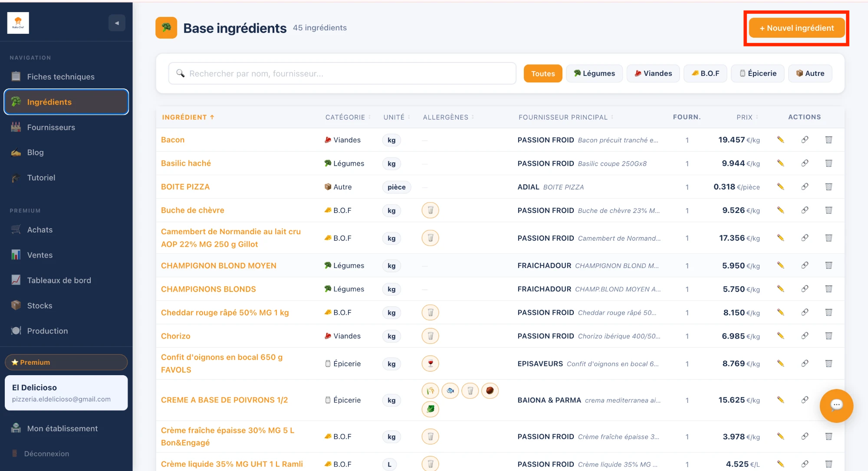
Task: Sort by Fournisseur principal column
Action: (x=566, y=117)
